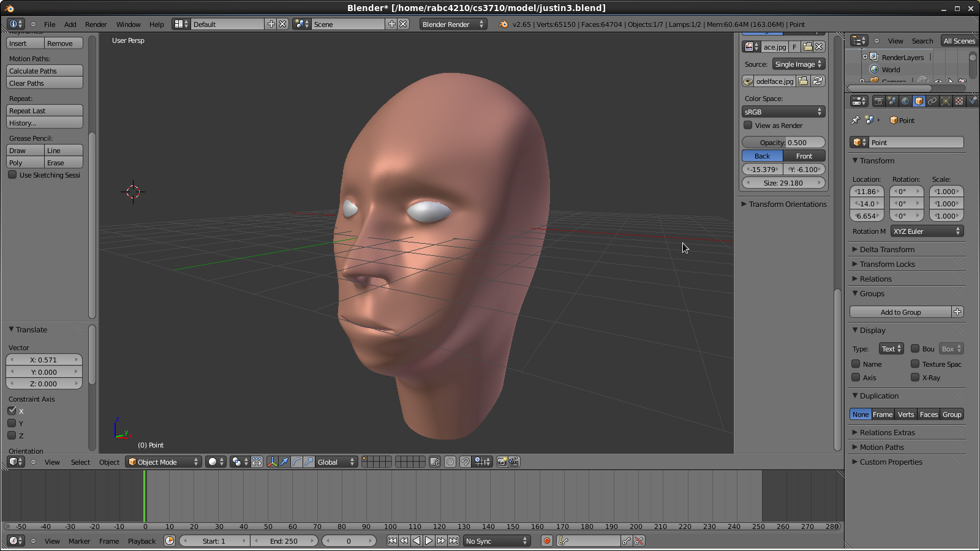Click the rotate manipulator arc icon
Image resolution: width=980 pixels, height=551 pixels.
[x=296, y=462]
